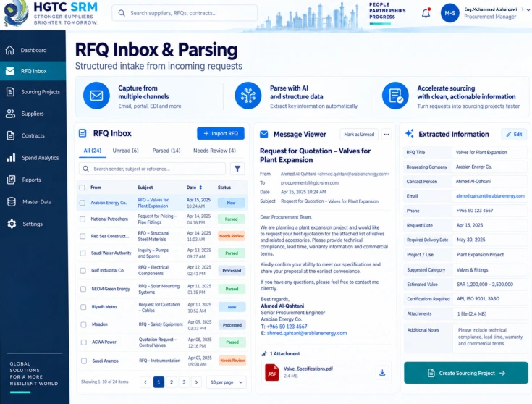Open the Dashboard home icon
532x404 pixels.
pyautogui.click(x=10, y=50)
